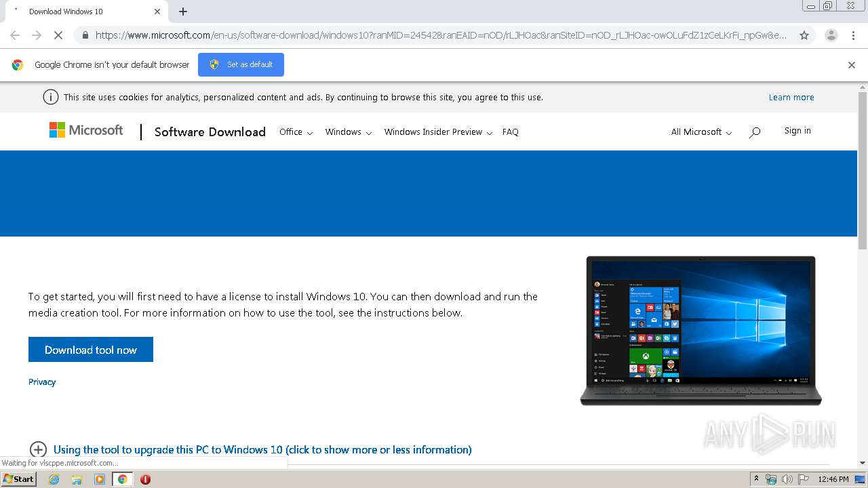Click the Windows 10 laptop image
868x488 pixels.
click(x=701, y=331)
